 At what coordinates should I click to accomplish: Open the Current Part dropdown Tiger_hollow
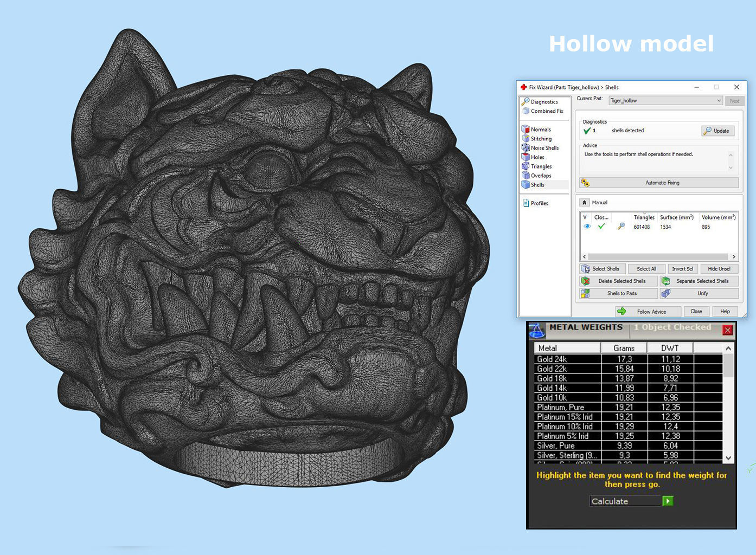665,101
